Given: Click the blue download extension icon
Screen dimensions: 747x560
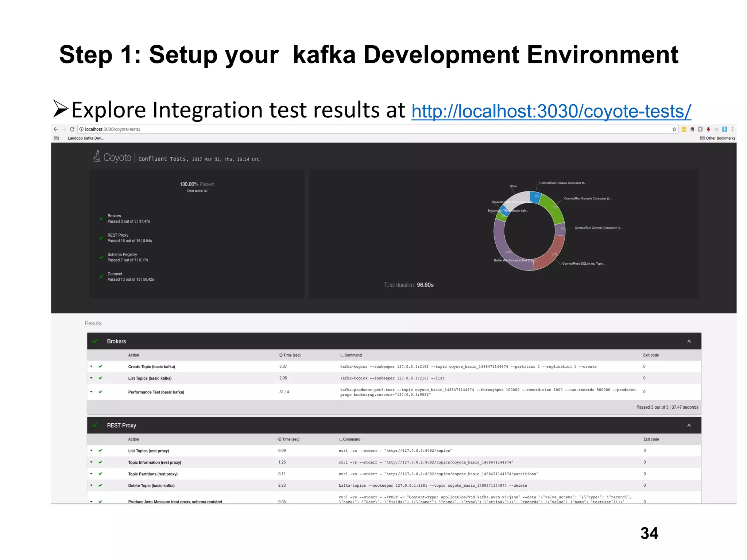Looking at the screenshot, I should tap(725, 129).
